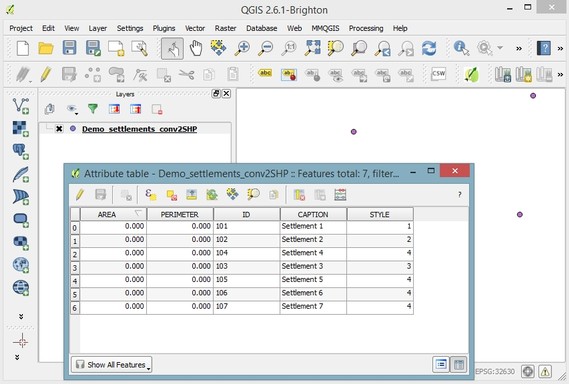Click attribute table help question mark
The height and width of the screenshot is (384, 569).
(x=459, y=195)
